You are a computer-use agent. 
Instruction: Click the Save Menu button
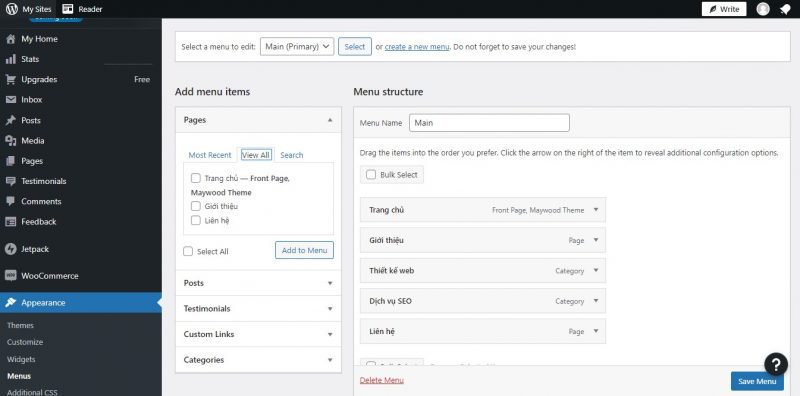point(757,381)
